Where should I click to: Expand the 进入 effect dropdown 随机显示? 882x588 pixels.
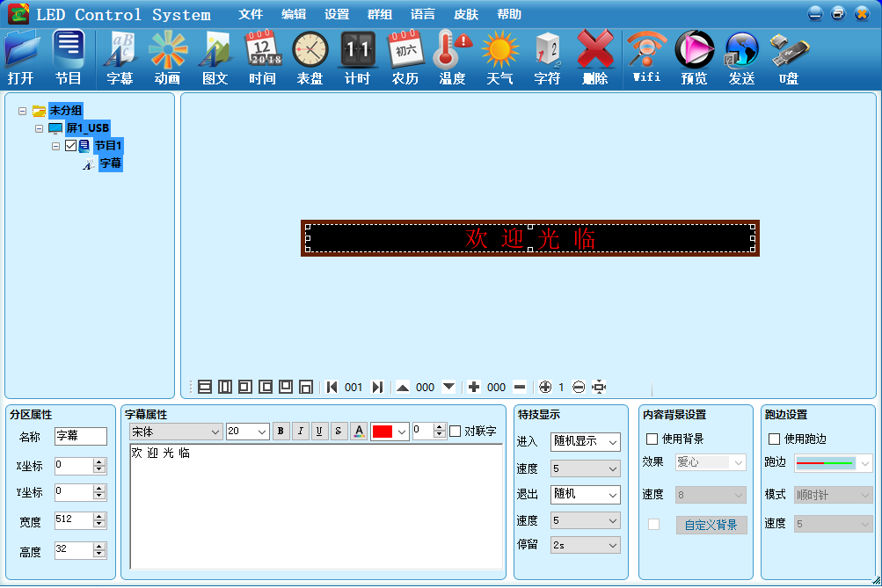pos(585,441)
